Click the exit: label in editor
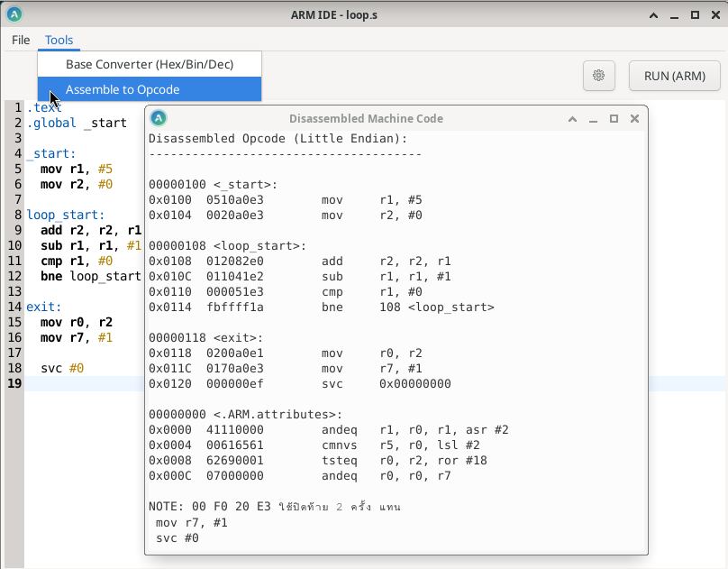 (43, 307)
